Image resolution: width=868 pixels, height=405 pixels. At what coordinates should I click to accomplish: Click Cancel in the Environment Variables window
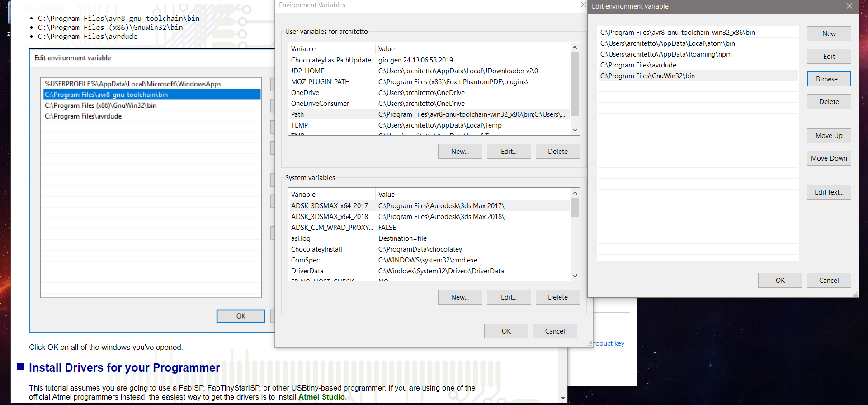(555, 331)
